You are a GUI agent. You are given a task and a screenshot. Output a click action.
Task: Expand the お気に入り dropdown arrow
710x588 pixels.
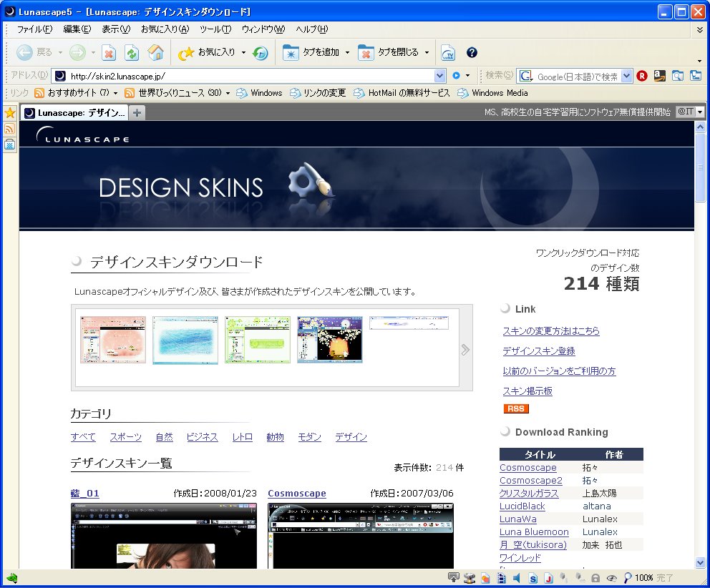pyautogui.click(x=243, y=52)
